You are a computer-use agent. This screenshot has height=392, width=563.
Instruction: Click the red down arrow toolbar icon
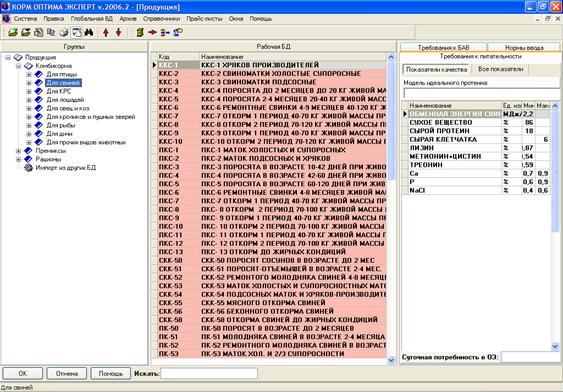118,33
